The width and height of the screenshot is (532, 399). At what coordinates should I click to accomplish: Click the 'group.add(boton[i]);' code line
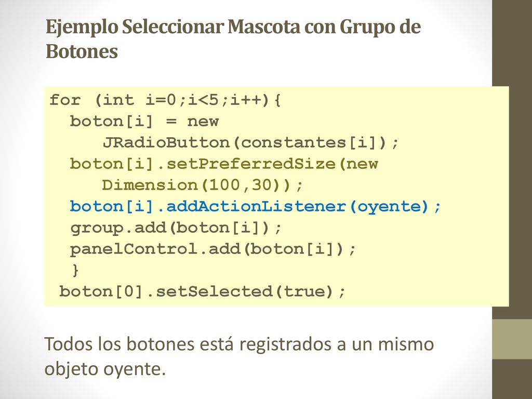[176, 228]
